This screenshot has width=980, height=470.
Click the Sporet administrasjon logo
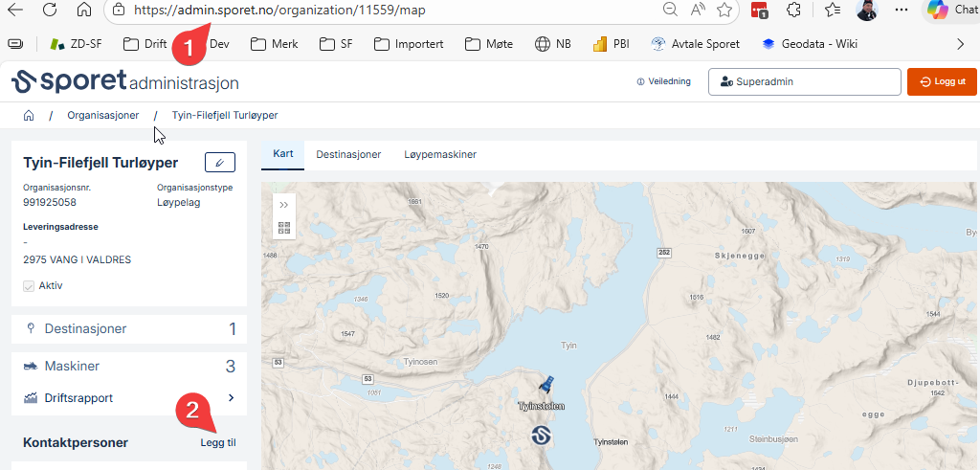pyautogui.click(x=124, y=82)
